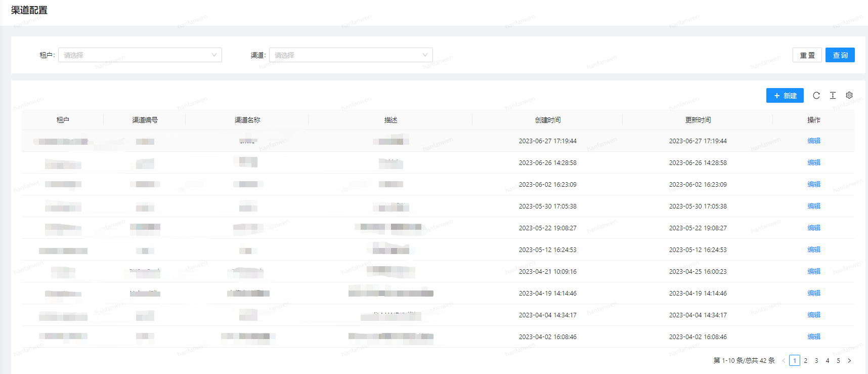Click the 创建时间 column header
Screen dimensions: 868x374
[x=548, y=120]
